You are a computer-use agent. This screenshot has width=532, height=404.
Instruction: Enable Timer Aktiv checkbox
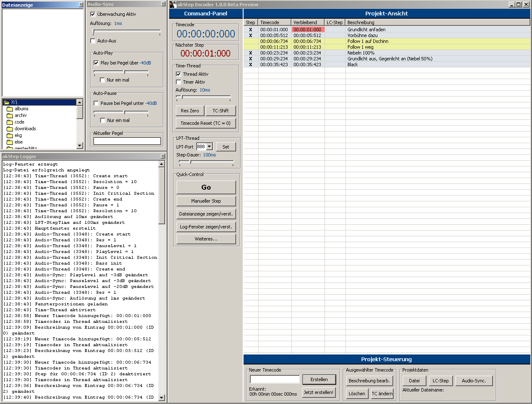pos(178,82)
